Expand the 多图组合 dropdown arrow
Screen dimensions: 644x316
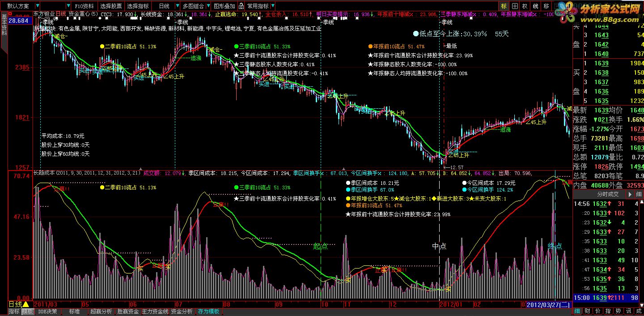(x=208, y=6)
